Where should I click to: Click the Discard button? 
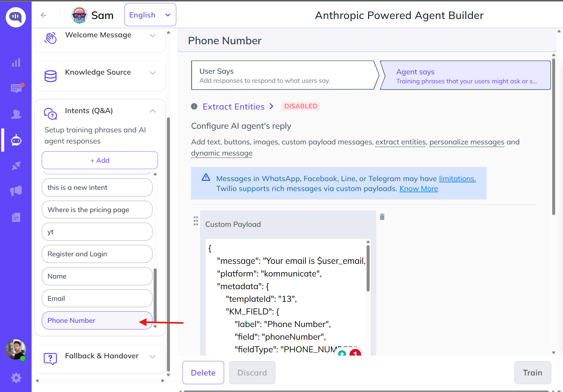252,373
